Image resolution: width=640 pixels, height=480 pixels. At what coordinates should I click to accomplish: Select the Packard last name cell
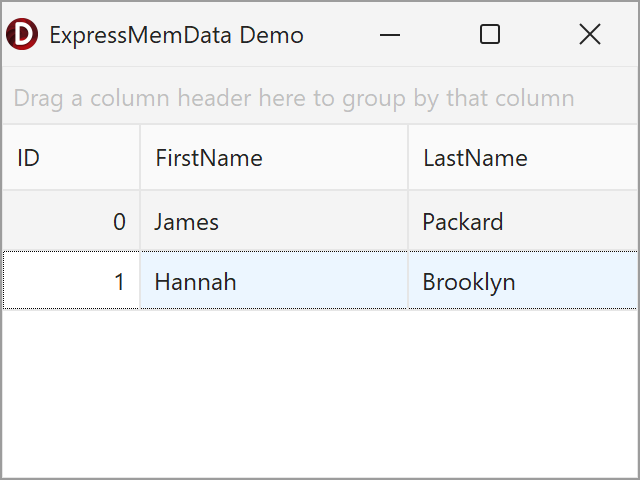tap(522, 222)
